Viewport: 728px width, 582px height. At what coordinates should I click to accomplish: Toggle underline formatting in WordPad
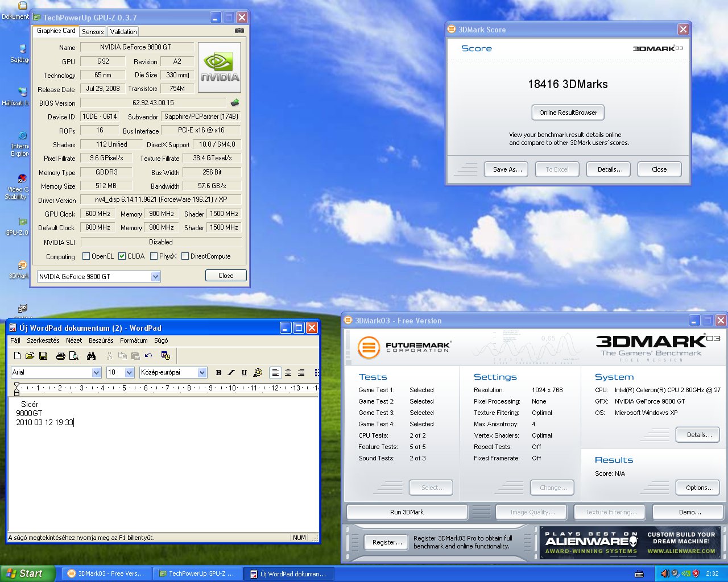click(244, 373)
